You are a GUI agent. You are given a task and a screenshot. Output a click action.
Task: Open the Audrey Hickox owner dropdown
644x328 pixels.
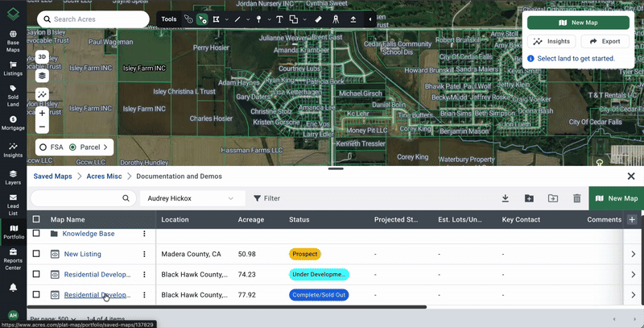pyautogui.click(x=192, y=198)
